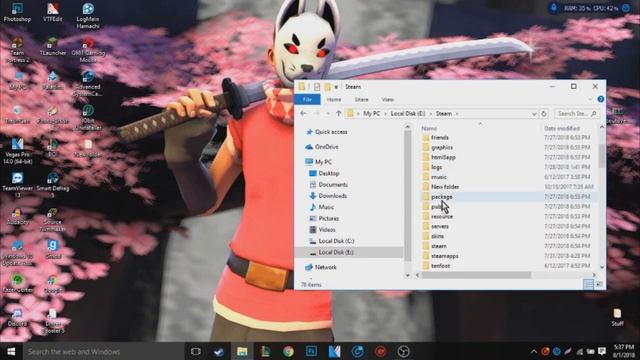
Task: Click the horizontal scrollbar in file list
Action: [x=476, y=276]
